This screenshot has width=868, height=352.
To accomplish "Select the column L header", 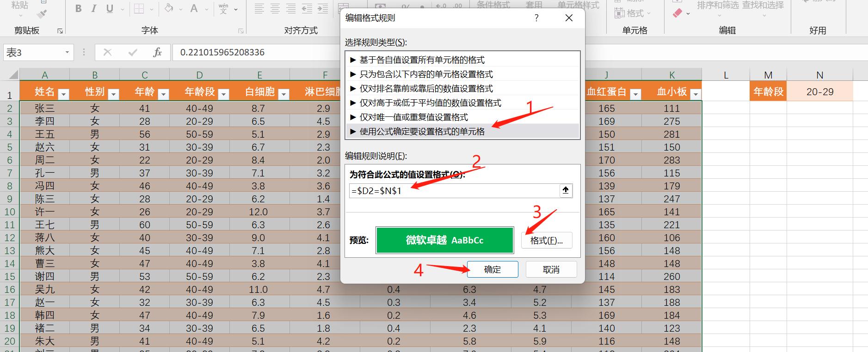I will 726,75.
